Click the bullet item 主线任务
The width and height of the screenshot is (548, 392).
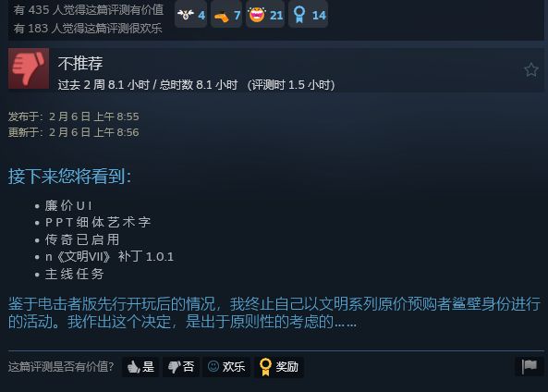click(75, 274)
